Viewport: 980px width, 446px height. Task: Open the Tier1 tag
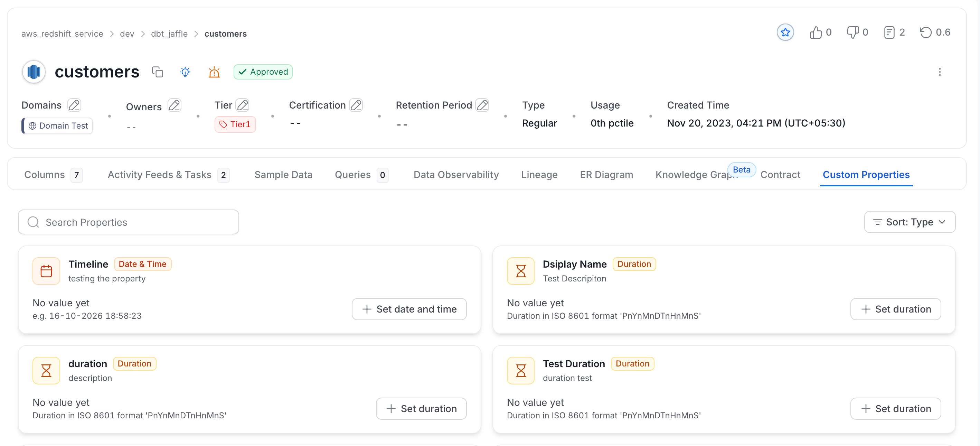tap(235, 124)
